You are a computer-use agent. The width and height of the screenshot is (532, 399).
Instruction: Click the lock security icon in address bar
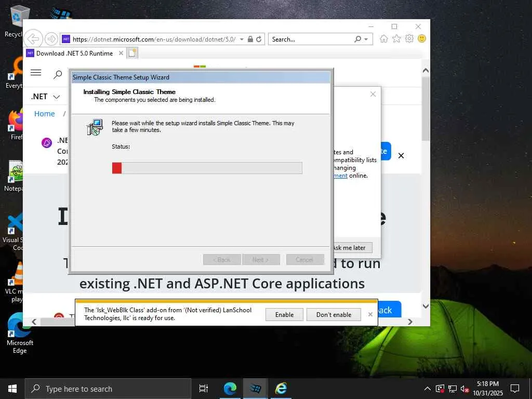click(x=250, y=39)
